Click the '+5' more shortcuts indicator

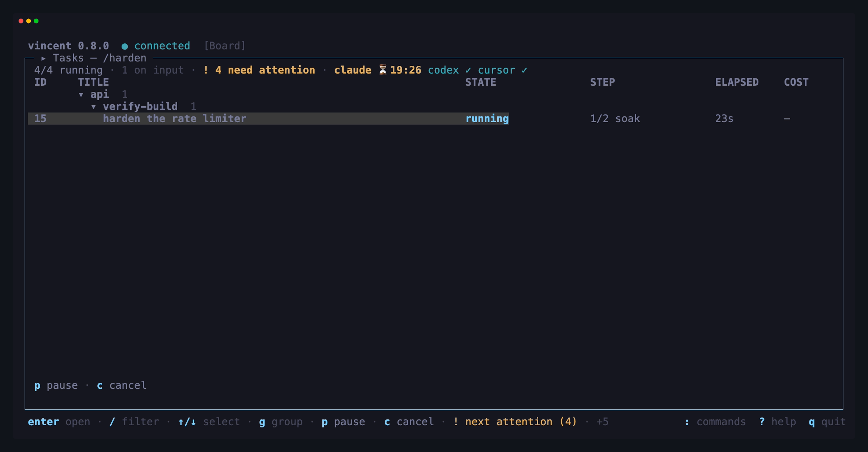tap(602, 422)
